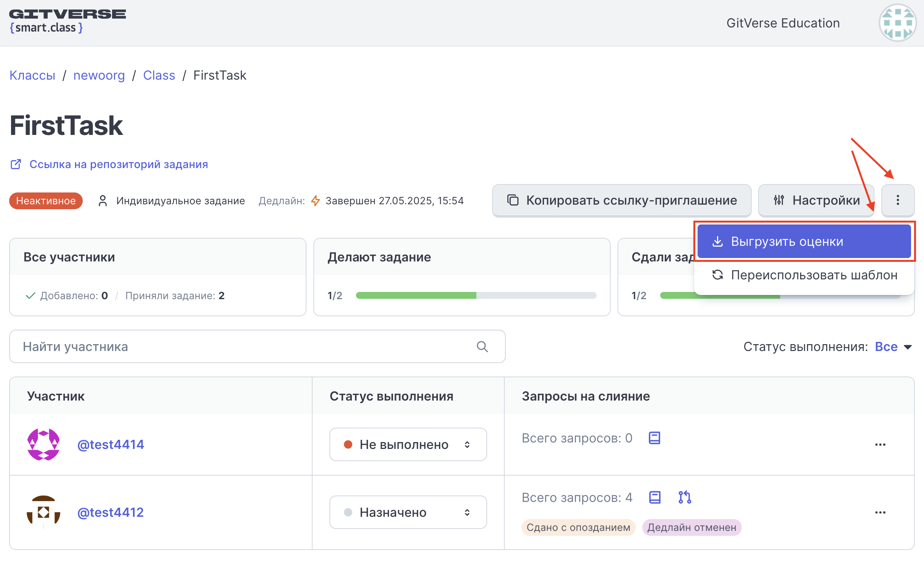Select Переиспользовать шаблон menu item

tap(804, 275)
